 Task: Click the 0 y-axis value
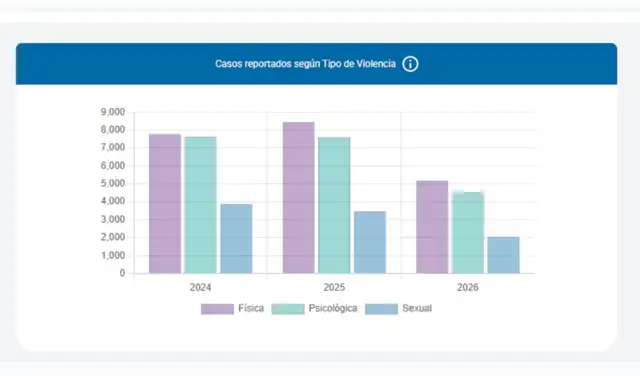point(122,273)
